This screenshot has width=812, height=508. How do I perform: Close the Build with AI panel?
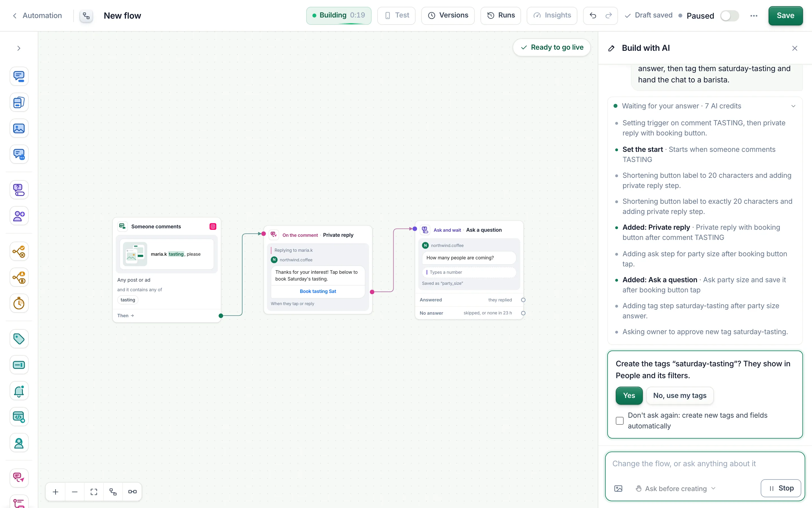click(x=795, y=48)
